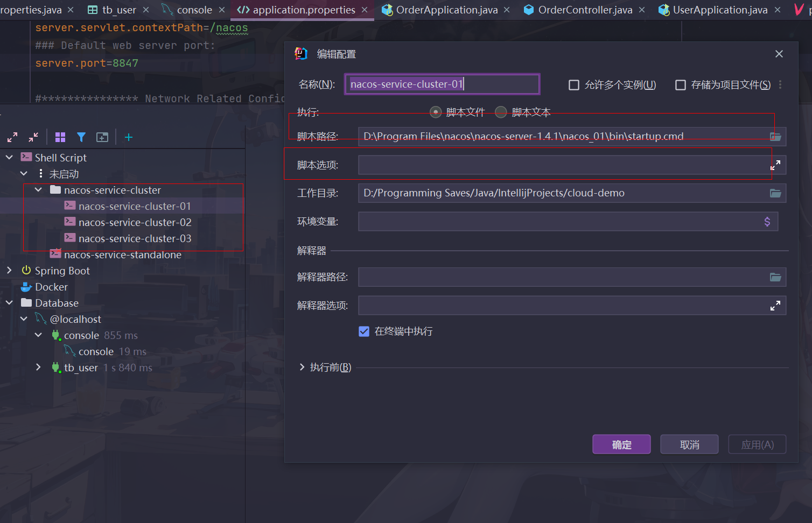Toggle 存储为项目文件 checkbox
Screen dimensions: 812x523
(681, 85)
